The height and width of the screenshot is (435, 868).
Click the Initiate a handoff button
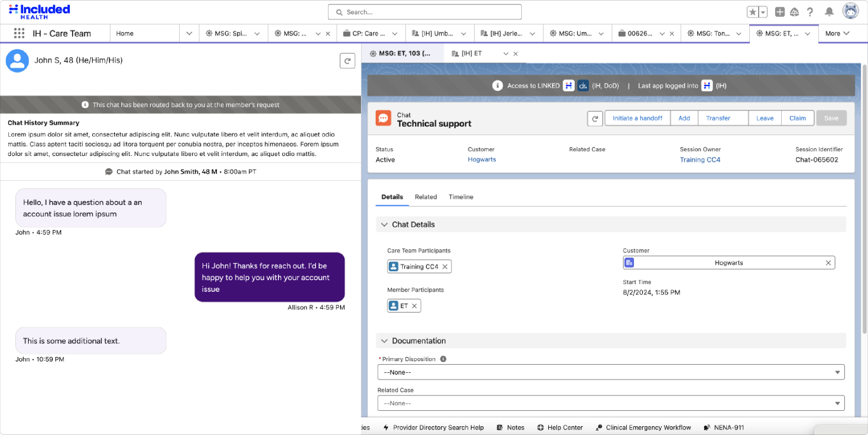(x=638, y=118)
